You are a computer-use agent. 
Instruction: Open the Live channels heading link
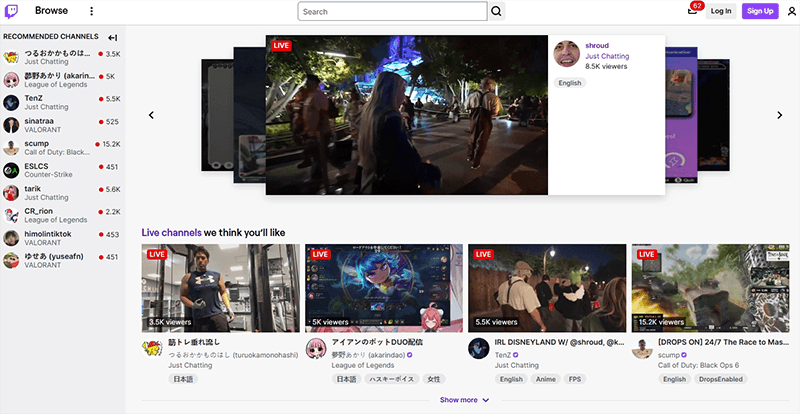171,233
